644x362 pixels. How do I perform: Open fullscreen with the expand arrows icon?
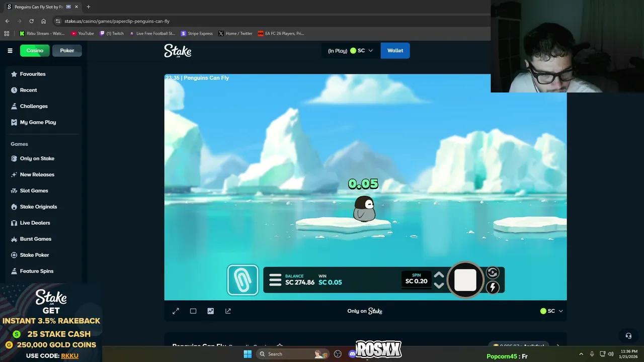click(x=176, y=311)
